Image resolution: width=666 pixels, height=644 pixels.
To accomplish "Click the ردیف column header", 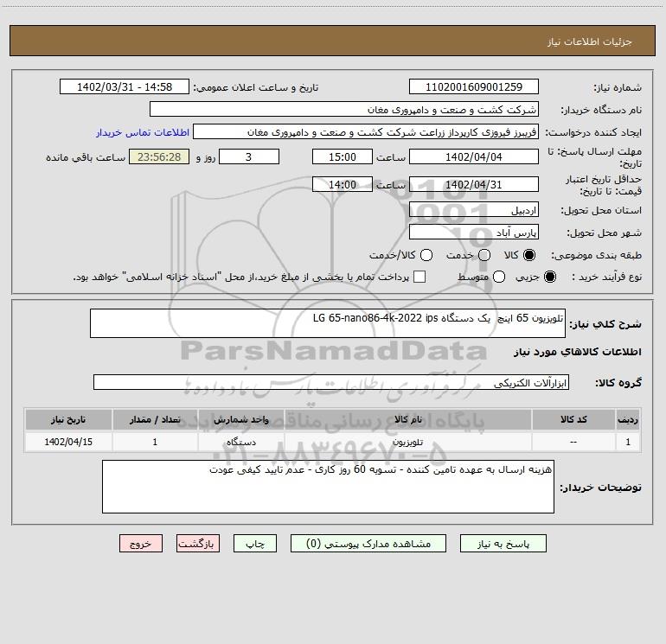I will tap(628, 419).
